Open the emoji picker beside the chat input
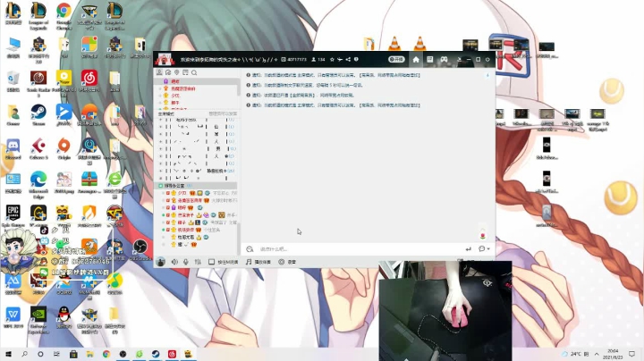 click(x=250, y=249)
